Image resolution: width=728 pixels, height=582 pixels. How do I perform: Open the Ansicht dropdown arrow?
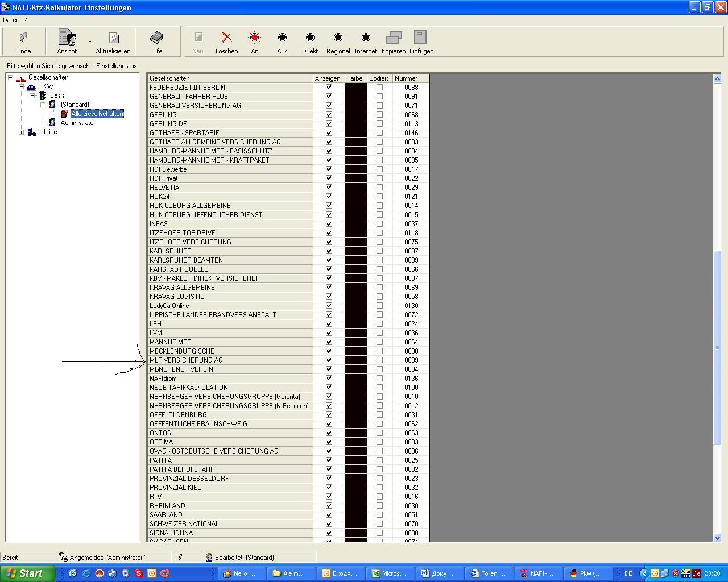click(x=90, y=41)
